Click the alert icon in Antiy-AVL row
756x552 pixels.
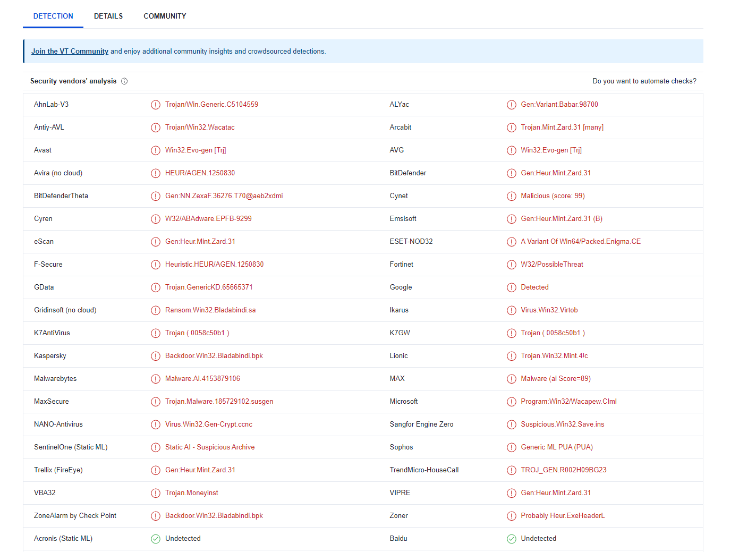coord(156,128)
